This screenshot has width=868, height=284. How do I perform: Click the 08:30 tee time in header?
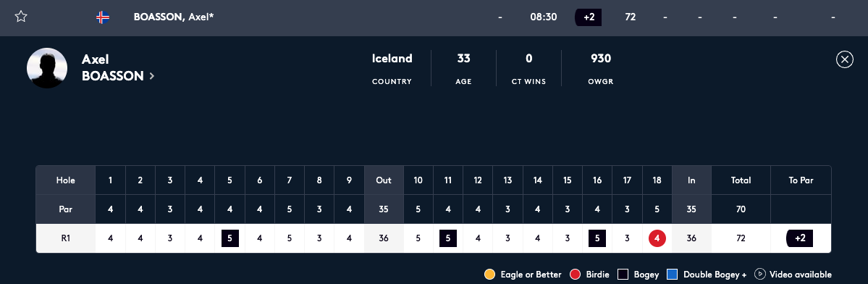point(544,17)
